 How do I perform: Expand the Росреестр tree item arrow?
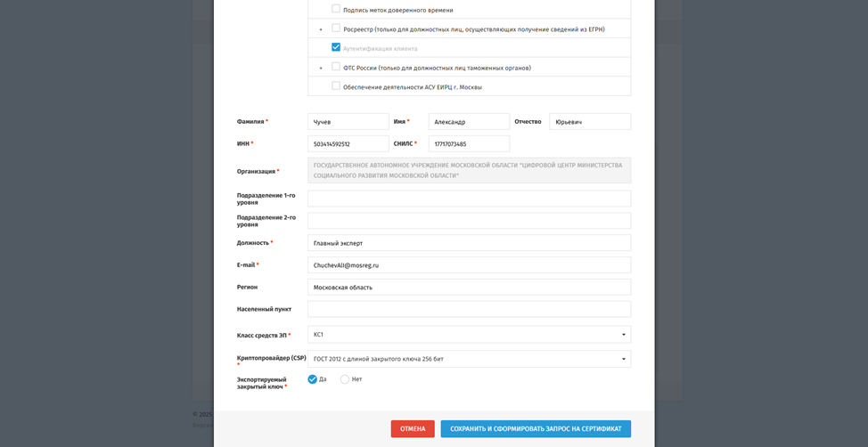321,29
